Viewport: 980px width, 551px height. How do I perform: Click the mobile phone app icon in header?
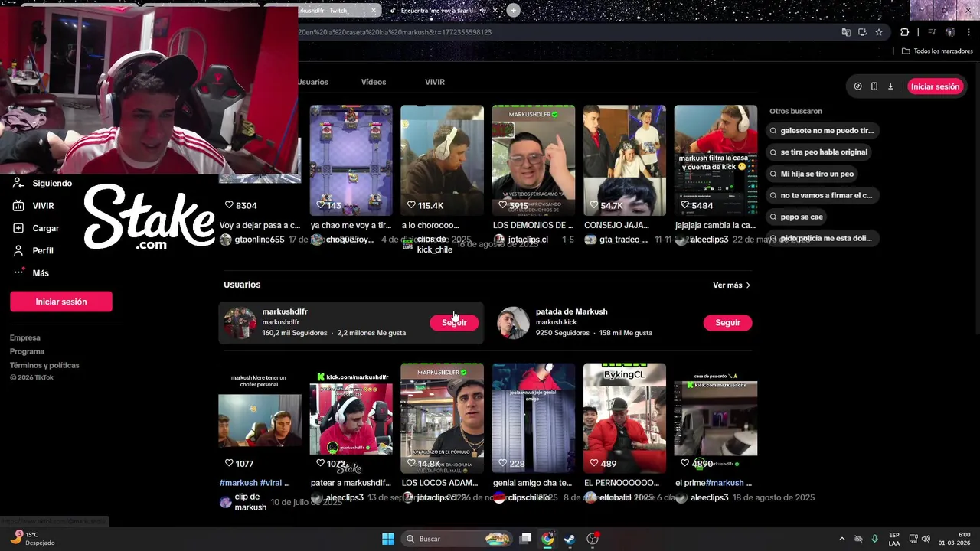(874, 86)
